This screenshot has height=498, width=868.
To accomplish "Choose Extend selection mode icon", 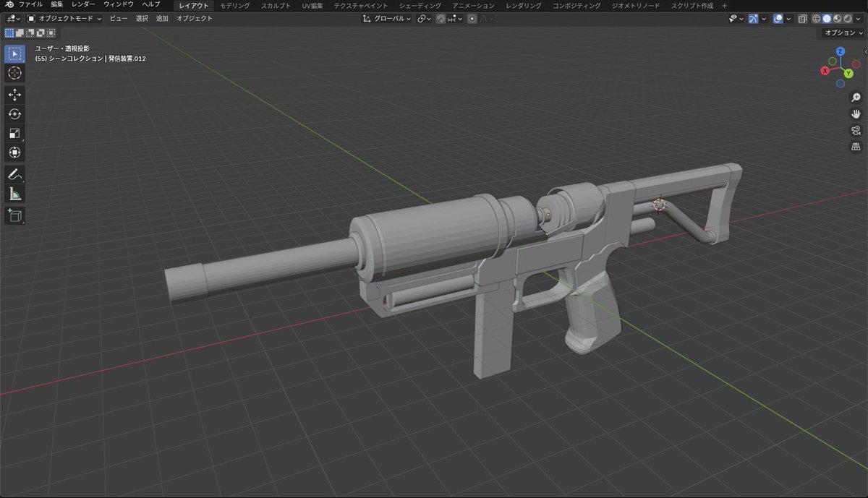I will (x=20, y=33).
